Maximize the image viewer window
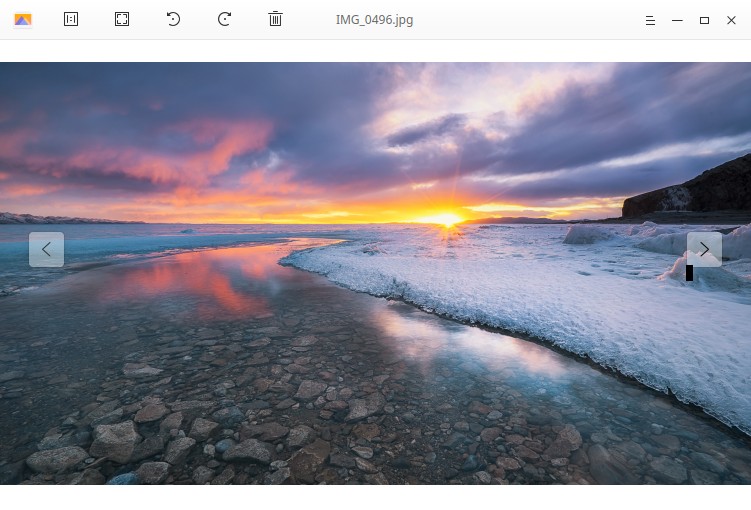This screenshot has width=751, height=510. click(704, 20)
